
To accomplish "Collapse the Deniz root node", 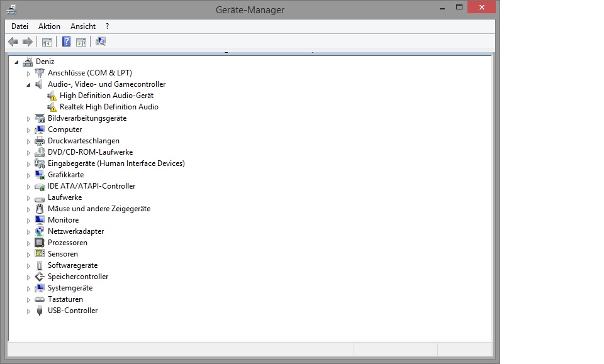I will coord(16,62).
